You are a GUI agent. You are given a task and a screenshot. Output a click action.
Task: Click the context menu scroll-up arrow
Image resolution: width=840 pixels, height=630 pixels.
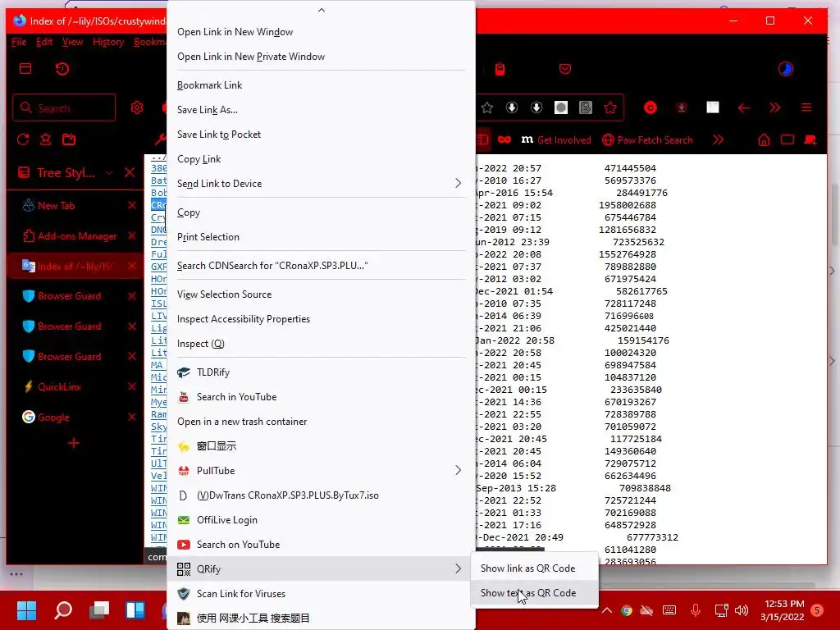(x=322, y=10)
